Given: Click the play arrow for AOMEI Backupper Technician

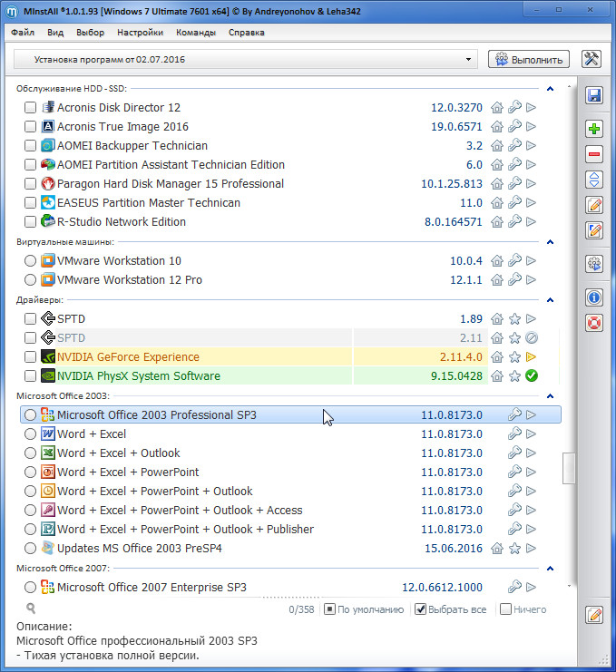Looking at the screenshot, I should pos(531,145).
